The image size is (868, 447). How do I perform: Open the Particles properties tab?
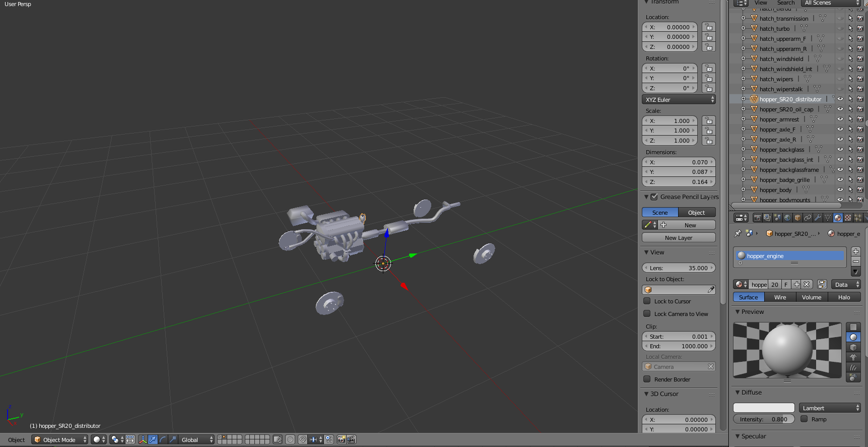[x=858, y=218]
